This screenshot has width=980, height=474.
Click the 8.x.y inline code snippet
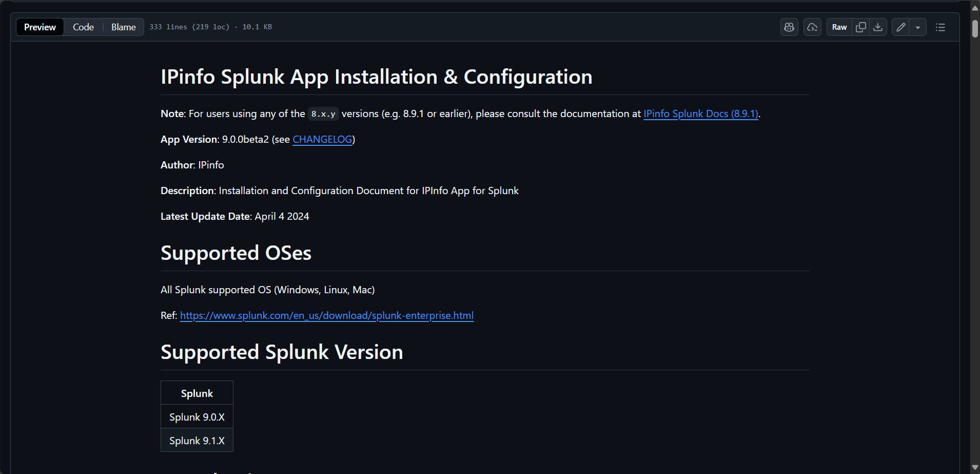pyautogui.click(x=323, y=113)
